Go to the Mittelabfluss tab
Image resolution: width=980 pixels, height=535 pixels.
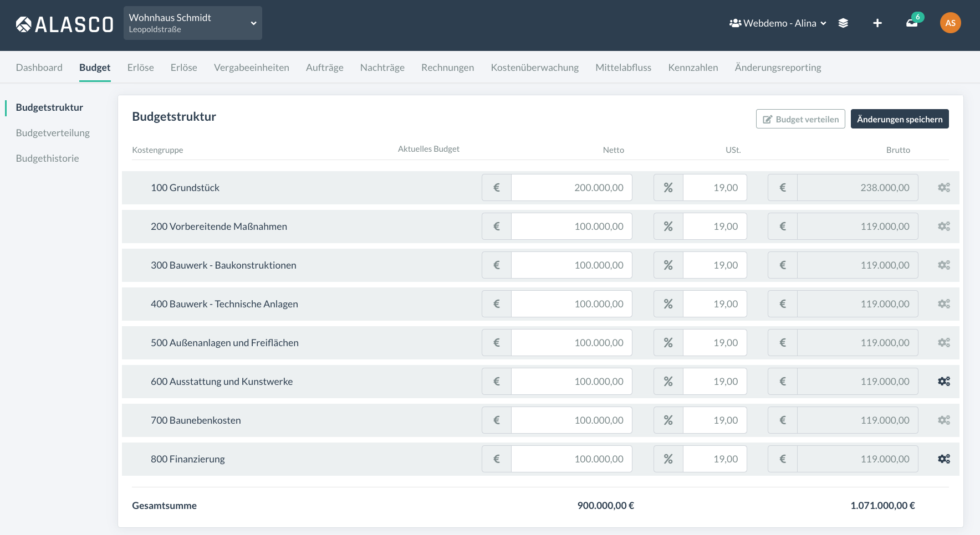click(624, 68)
